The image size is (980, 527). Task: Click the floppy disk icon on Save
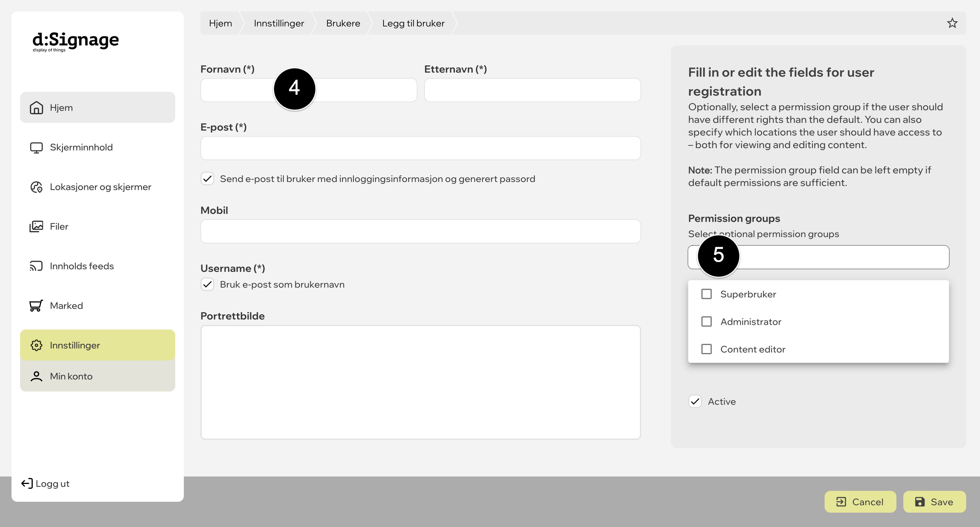point(919,502)
